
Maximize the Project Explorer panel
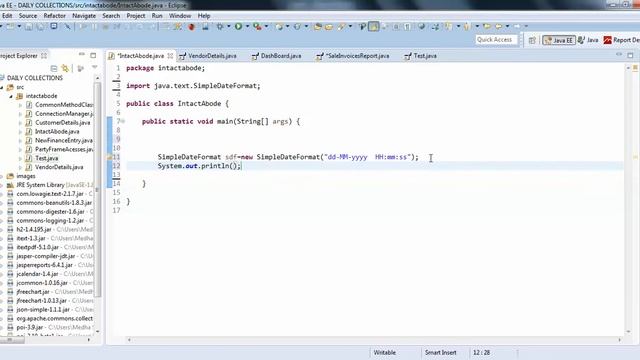pyautogui.click(x=93, y=55)
